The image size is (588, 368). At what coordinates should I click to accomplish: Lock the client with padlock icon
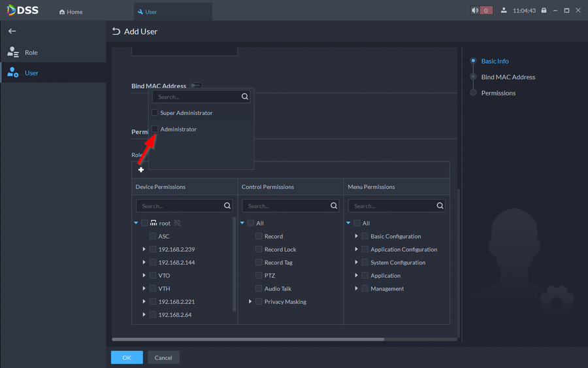click(x=544, y=10)
